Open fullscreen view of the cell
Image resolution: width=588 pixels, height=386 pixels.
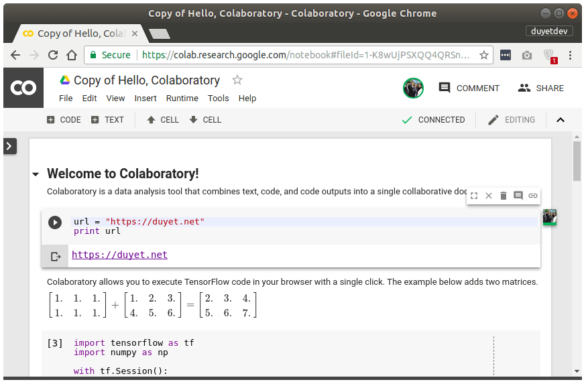(x=474, y=195)
